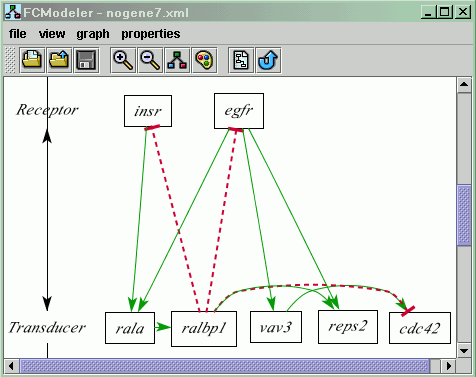Click the horizontal scrollbar right arrow

pyautogui.click(x=449, y=366)
